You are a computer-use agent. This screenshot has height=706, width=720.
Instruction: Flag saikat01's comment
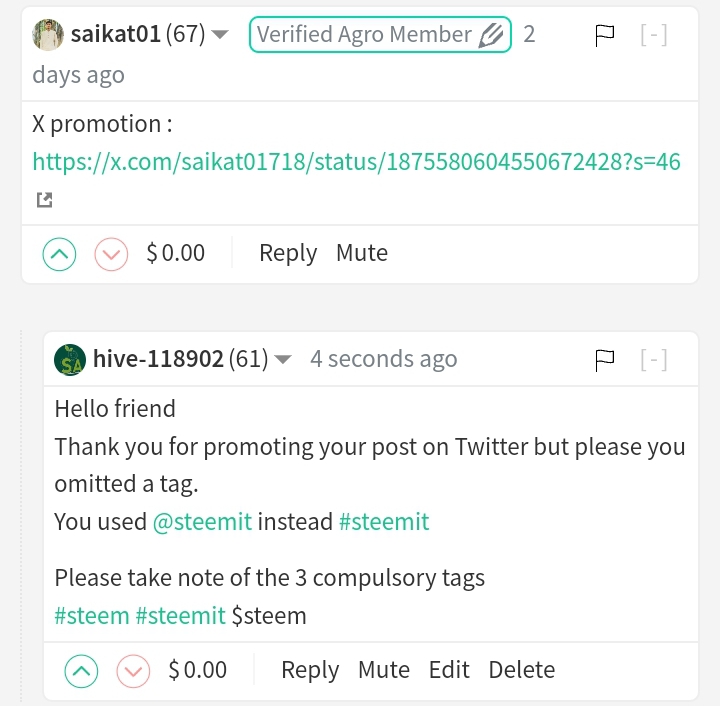[x=604, y=36]
